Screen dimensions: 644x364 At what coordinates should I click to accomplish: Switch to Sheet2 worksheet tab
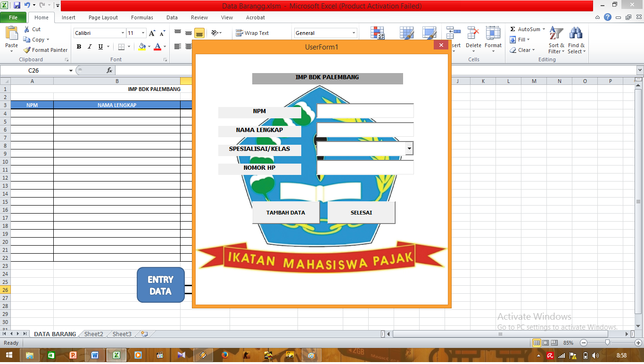click(93, 334)
